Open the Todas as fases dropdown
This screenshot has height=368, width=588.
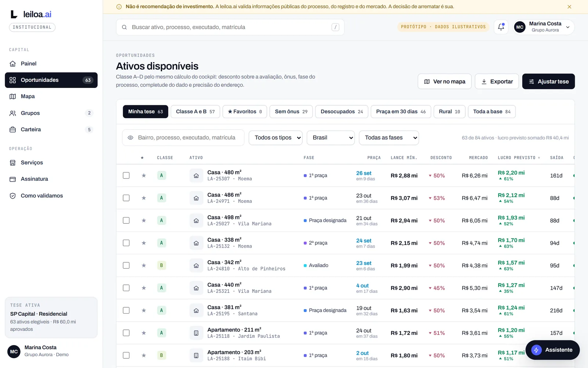389,138
